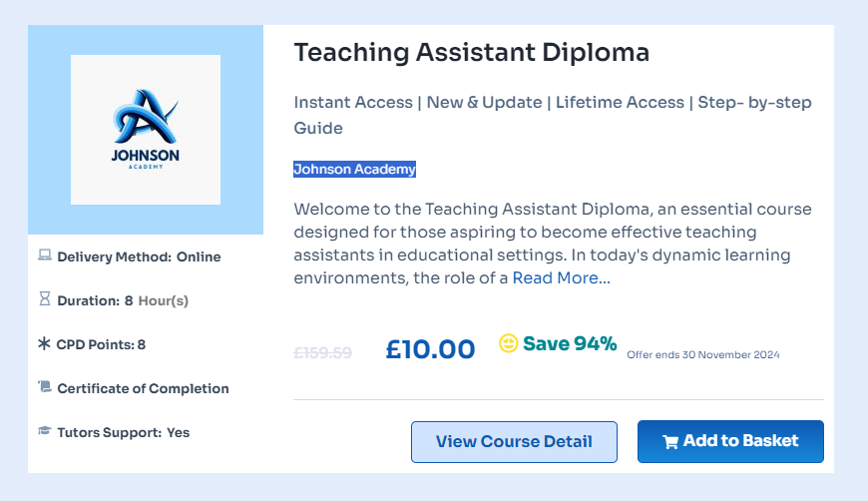
Task: Click the Delivery Method: Online label
Action: tap(139, 256)
